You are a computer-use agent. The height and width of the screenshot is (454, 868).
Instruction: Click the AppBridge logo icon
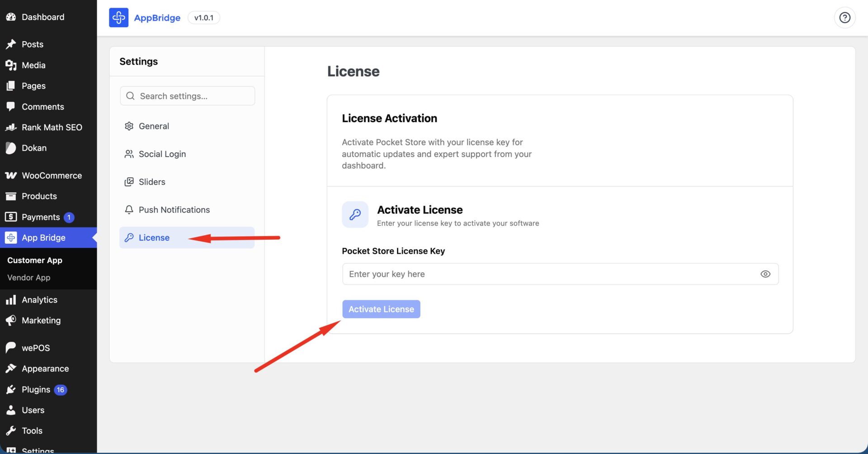tap(118, 18)
